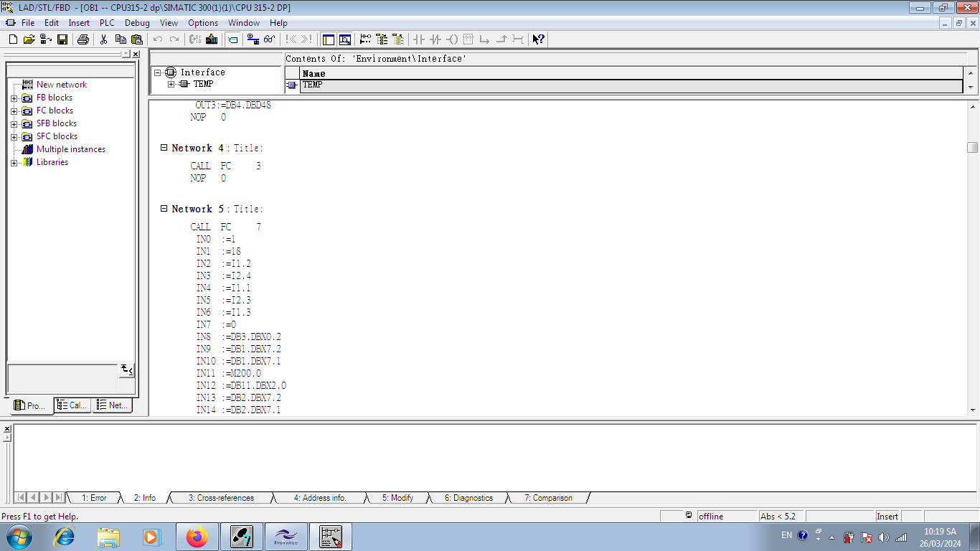
Task: Select New network in element tree
Action: [x=62, y=85]
